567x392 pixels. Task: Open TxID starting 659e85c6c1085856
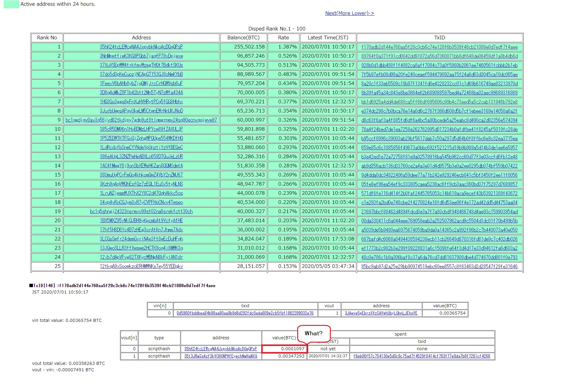[439, 147]
